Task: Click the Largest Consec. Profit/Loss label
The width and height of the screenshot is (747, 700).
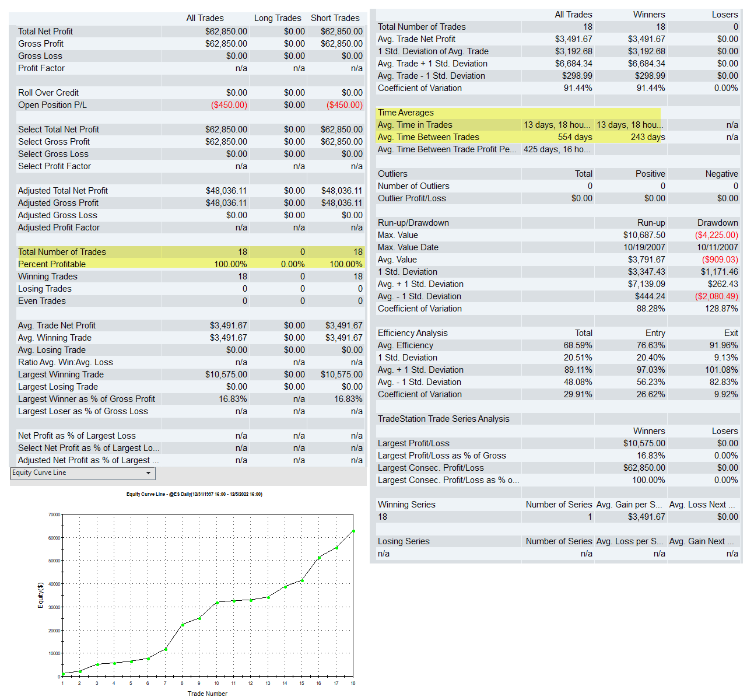Action: (x=431, y=468)
